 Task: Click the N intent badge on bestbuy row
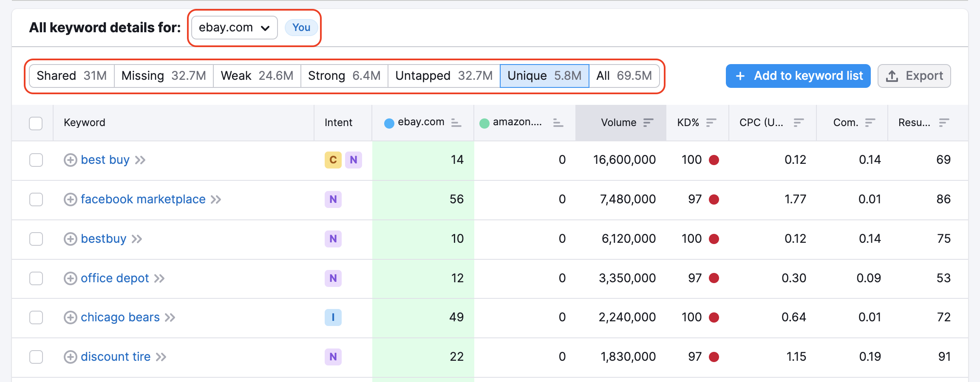333,239
